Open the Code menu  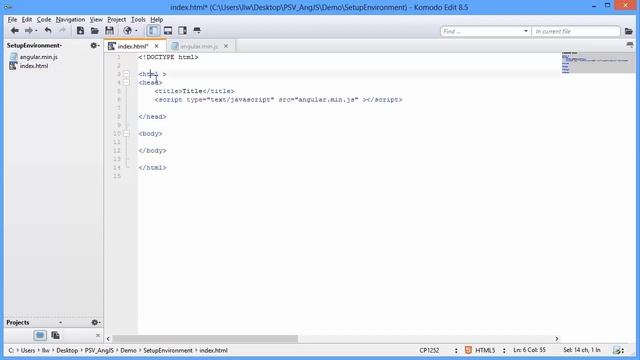click(x=44, y=20)
